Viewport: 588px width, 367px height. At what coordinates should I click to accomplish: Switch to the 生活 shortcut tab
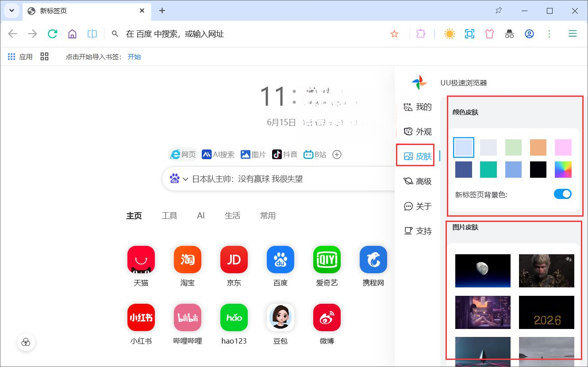[x=232, y=215]
